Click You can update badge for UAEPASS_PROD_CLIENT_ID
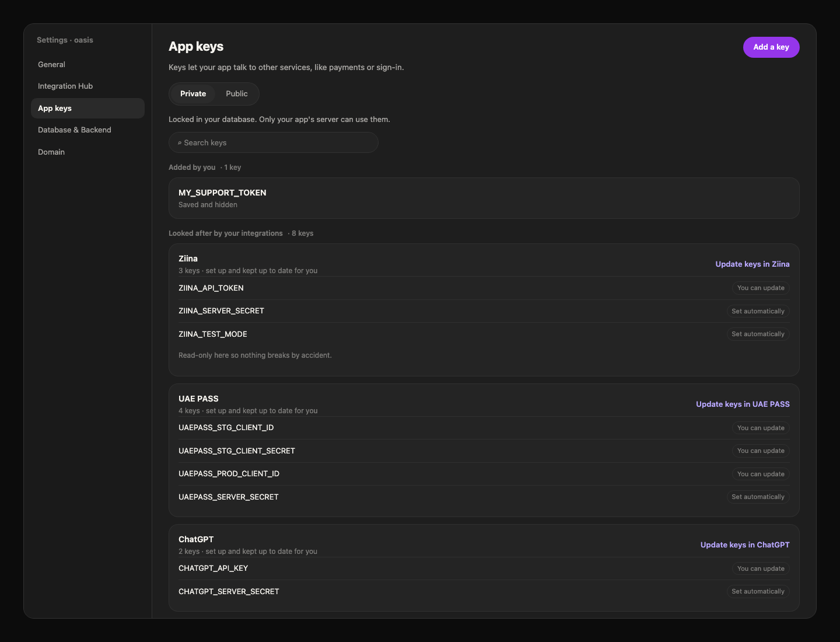Screen dimensions: 840x642 click(761, 474)
